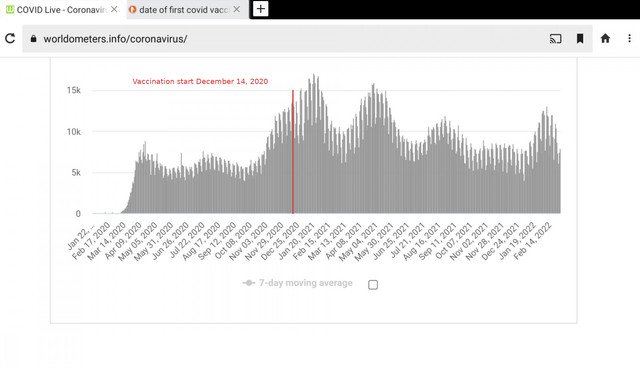Click the 'Vaccination start December 14, 2020' label
Screen dimensions: 640x368
200,81
